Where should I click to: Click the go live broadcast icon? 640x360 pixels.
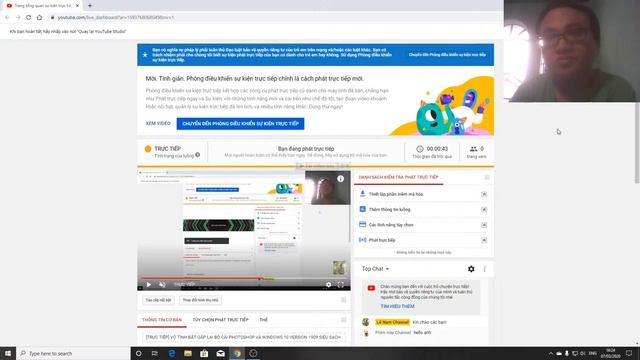tap(362, 240)
